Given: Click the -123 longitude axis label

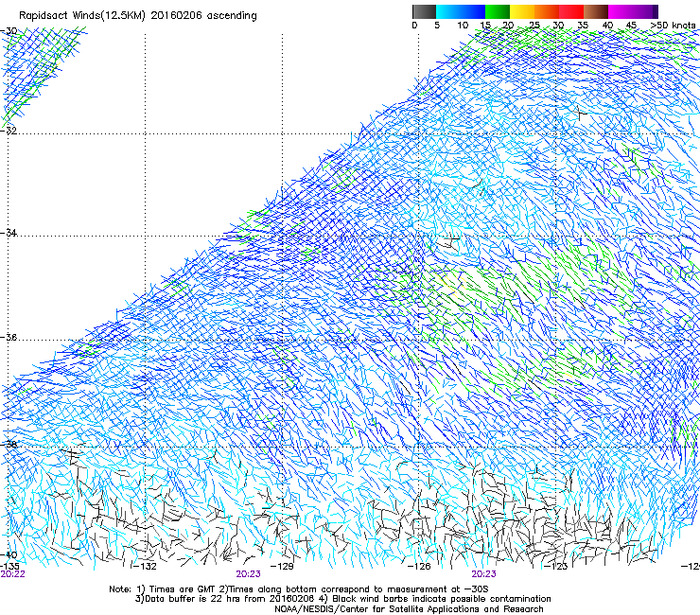Looking at the screenshot, I should pyautogui.click(x=556, y=567).
